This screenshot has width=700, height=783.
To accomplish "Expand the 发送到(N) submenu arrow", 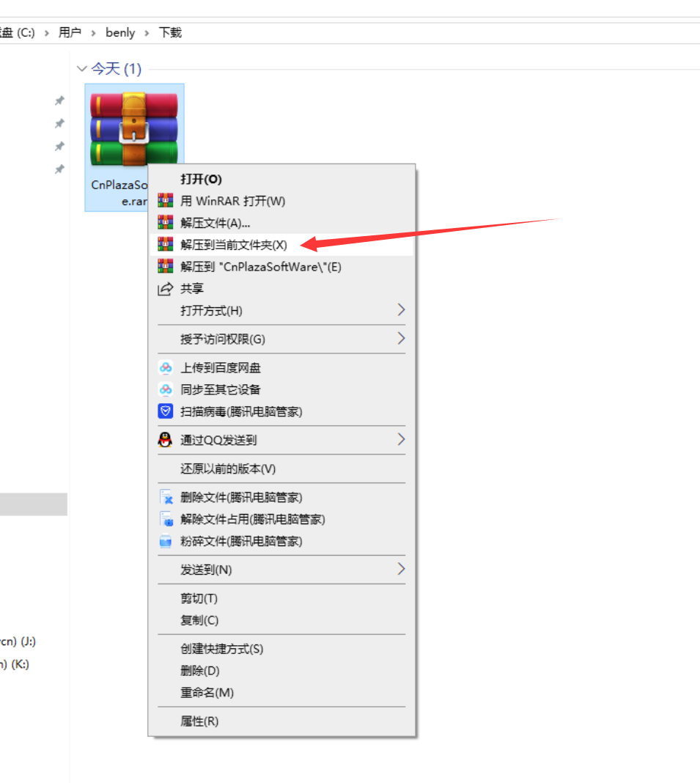I will [401, 570].
